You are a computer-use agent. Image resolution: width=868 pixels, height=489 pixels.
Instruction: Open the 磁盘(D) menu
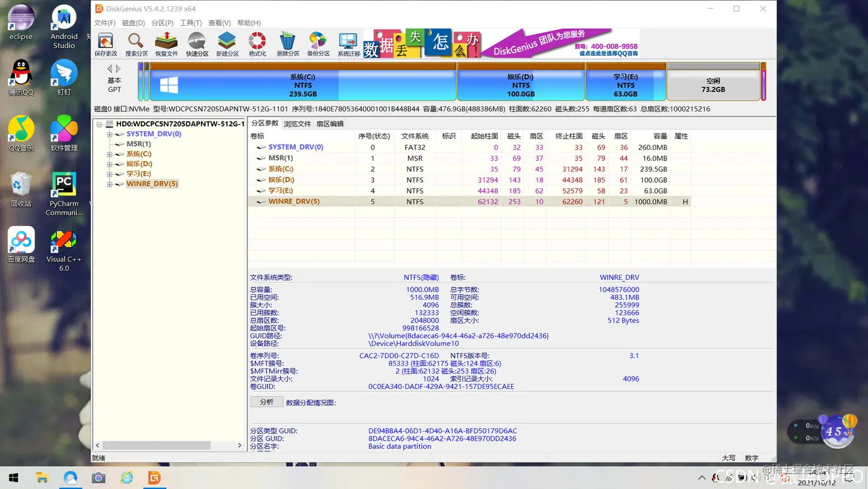tap(133, 23)
